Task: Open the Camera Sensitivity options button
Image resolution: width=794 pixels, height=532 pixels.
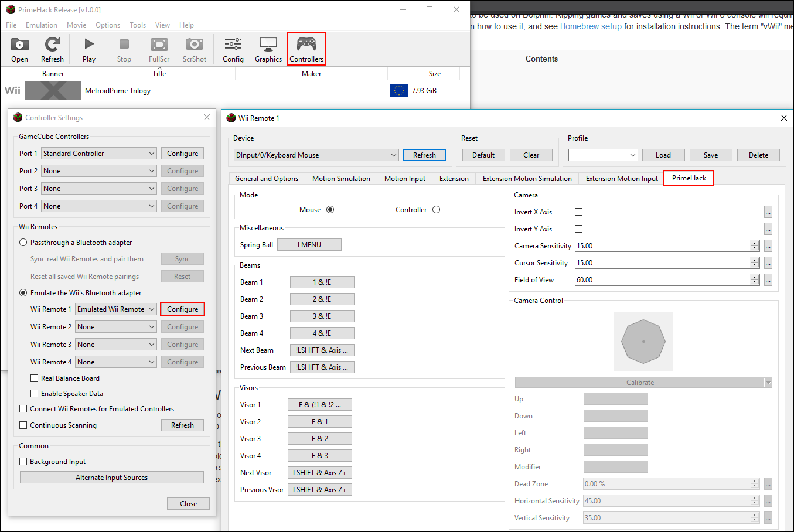Action: coord(768,246)
